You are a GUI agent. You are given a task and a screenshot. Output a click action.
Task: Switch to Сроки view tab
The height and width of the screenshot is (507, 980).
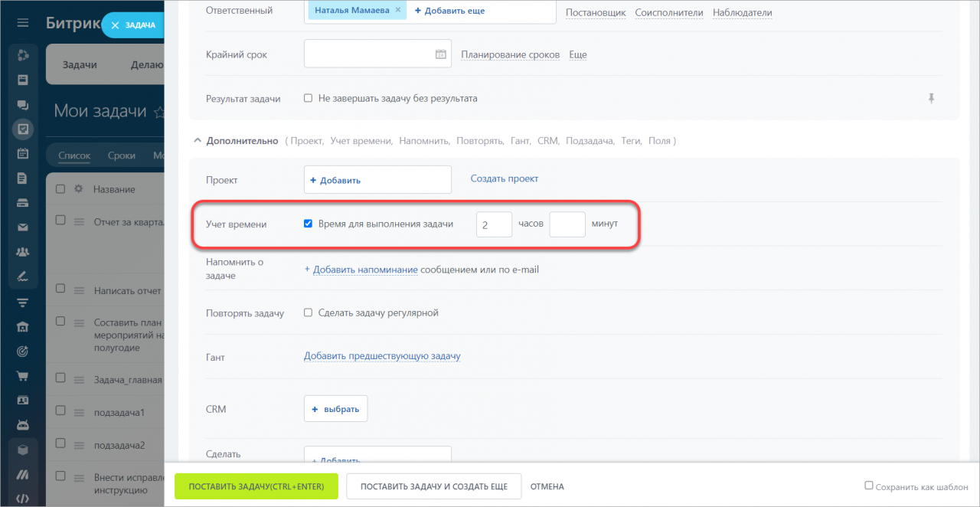point(122,155)
